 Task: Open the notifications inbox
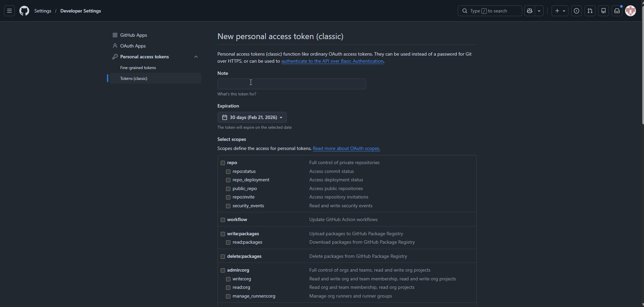617,11
